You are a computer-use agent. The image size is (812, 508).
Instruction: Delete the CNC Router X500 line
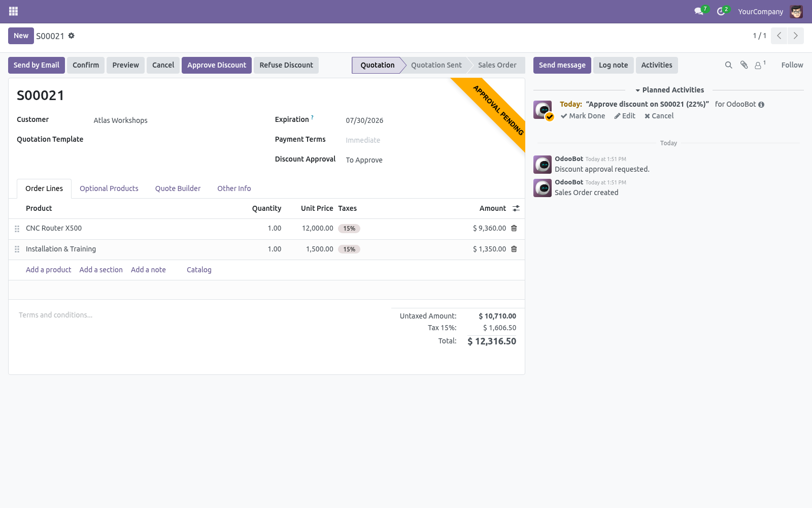click(514, 228)
